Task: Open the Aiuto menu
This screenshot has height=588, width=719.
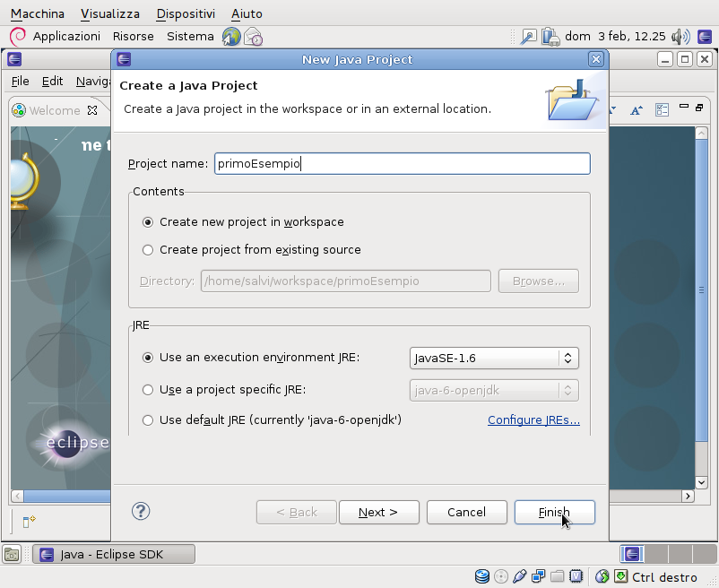Action: click(x=247, y=13)
